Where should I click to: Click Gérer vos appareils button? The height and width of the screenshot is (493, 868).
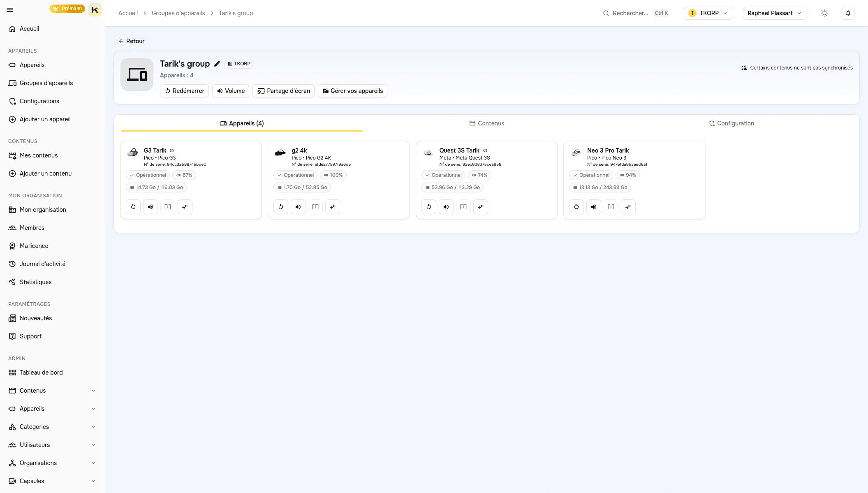pyautogui.click(x=352, y=91)
